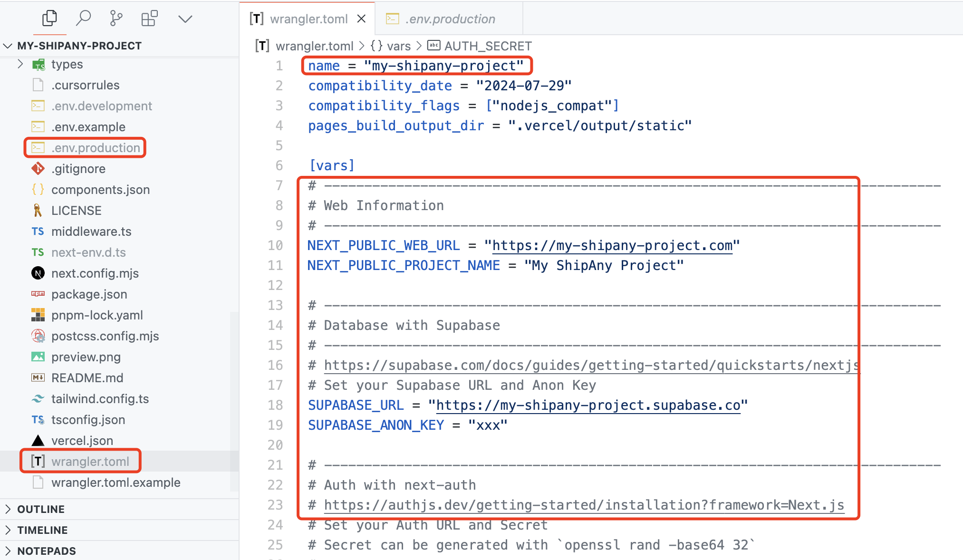Open the Extensions view icon
Screen dimensions: 963x560
149,19
